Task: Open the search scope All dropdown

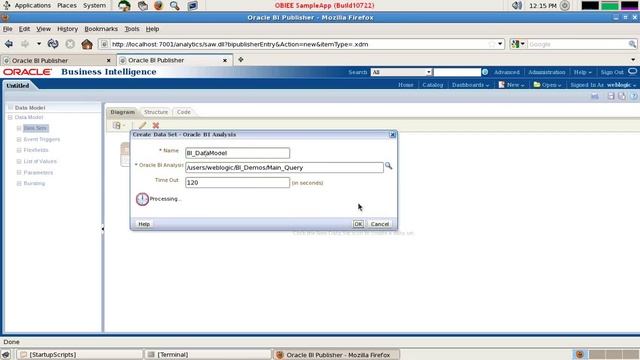Action: point(401,72)
